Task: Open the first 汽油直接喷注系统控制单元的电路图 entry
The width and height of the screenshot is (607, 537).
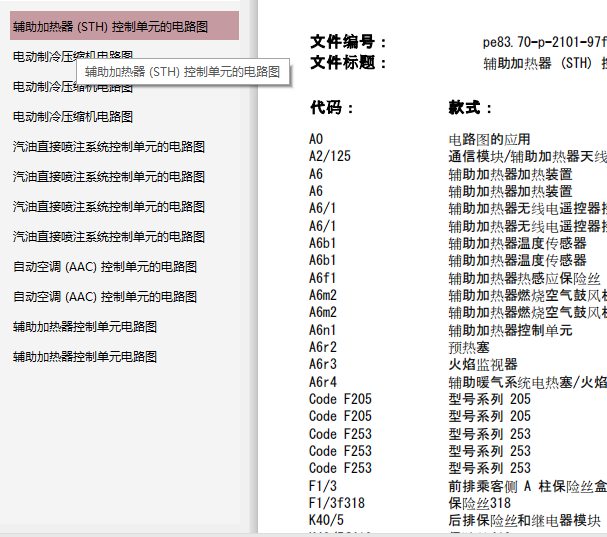Action: pyautogui.click(x=109, y=147)
